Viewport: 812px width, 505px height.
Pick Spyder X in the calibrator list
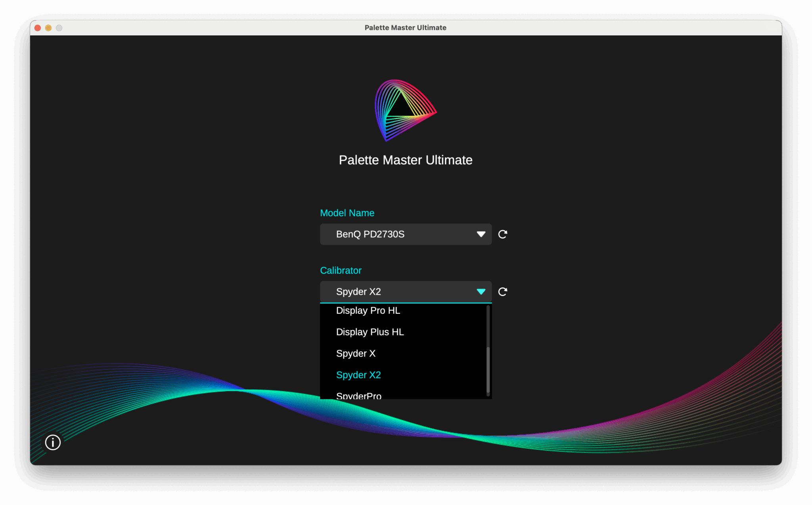click(356, 353)
